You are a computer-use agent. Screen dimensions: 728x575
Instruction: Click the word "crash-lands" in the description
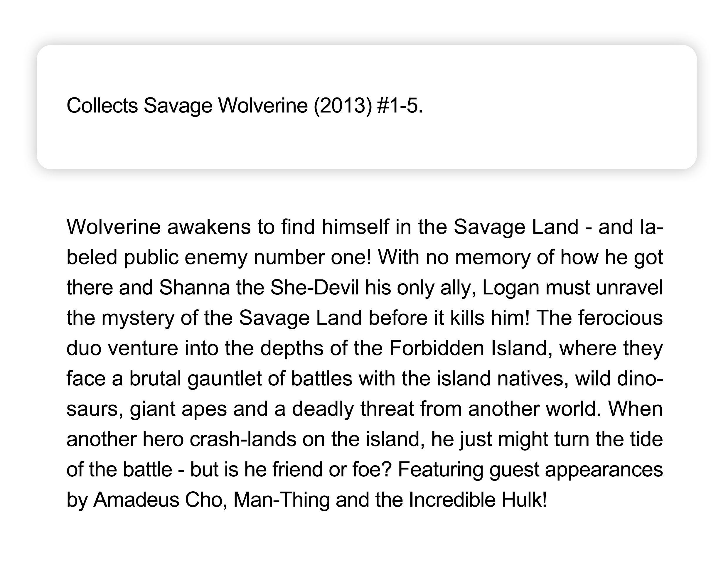pos(243,439)
